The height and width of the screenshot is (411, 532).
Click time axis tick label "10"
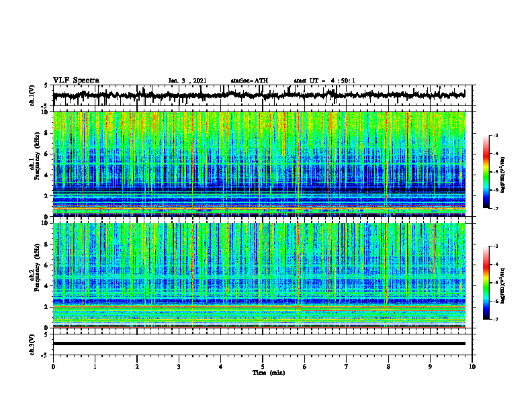472,367
